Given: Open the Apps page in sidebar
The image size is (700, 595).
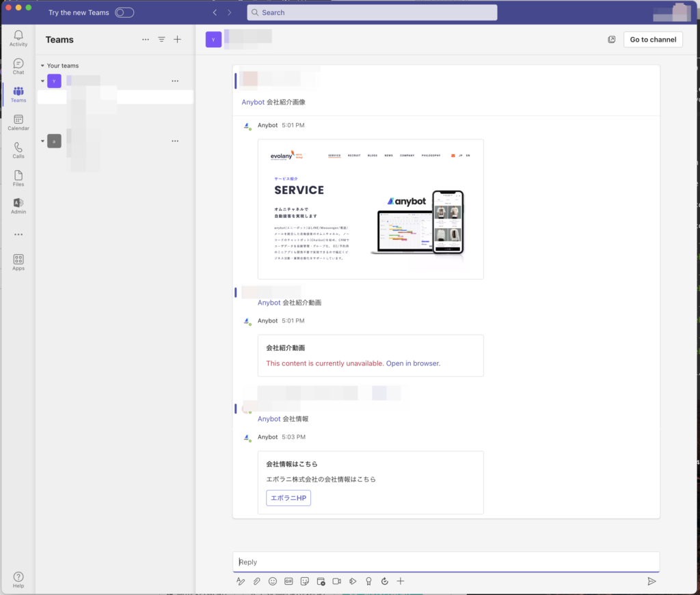Looking at the screenshot, I should 18,262.
